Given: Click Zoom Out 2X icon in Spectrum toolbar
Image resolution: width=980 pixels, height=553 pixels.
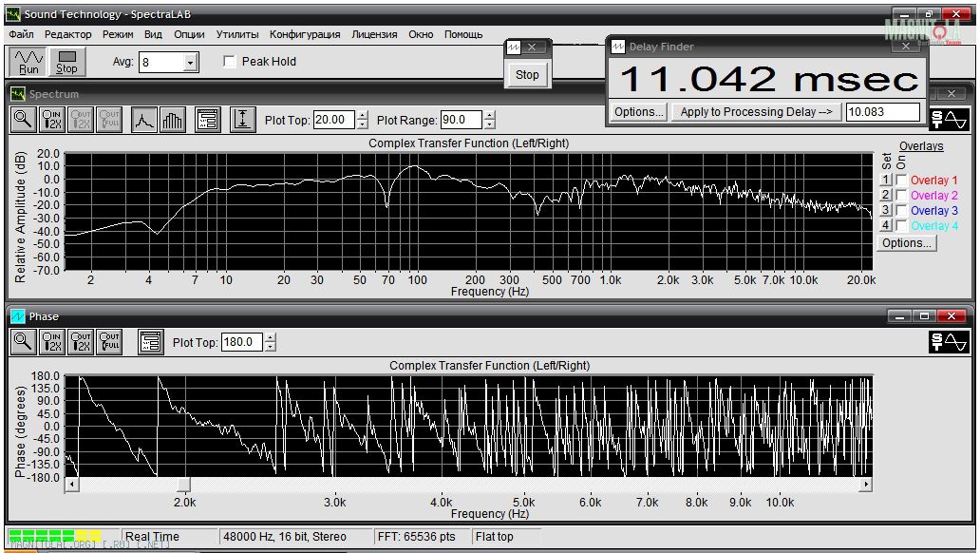Looking at the screenshot, I should [x=81, y=119].
